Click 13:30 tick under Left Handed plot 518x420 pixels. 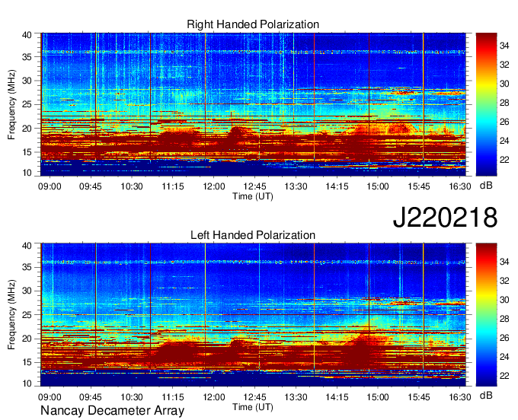(296, 397)
